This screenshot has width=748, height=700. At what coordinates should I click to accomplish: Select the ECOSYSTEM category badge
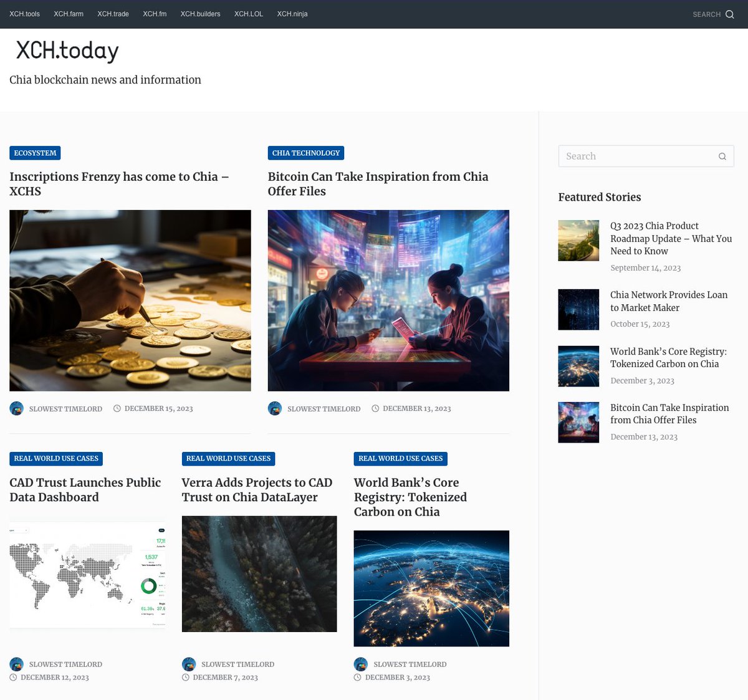click(35, 153)
